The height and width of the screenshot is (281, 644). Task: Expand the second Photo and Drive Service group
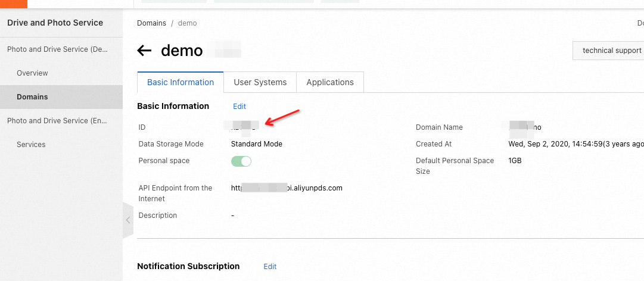(57, 121)
